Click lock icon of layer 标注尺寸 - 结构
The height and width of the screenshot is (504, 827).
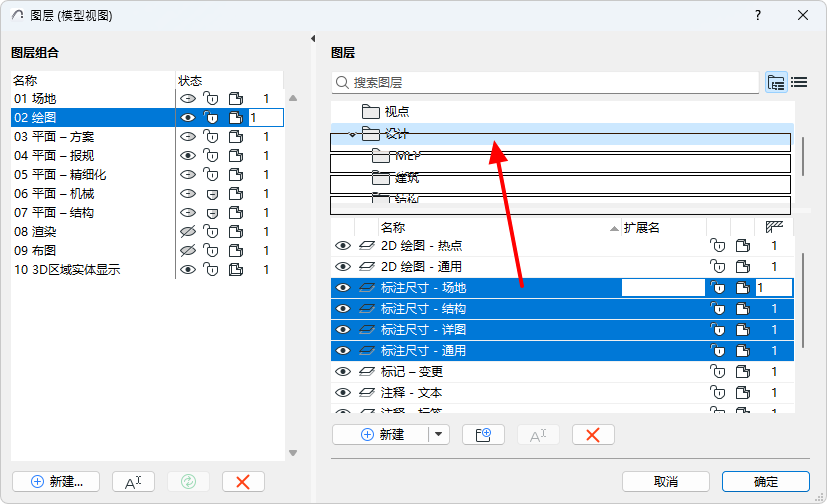717,308
